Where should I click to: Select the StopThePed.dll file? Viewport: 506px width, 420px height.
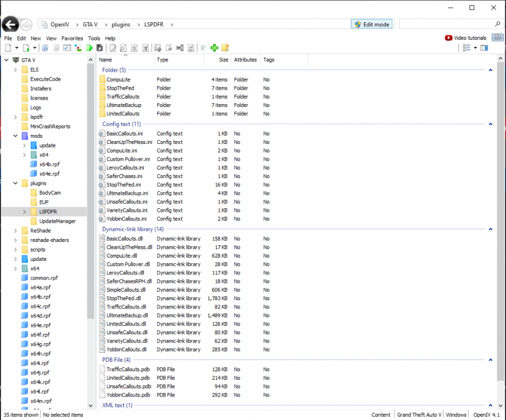(x=123, y=298)
